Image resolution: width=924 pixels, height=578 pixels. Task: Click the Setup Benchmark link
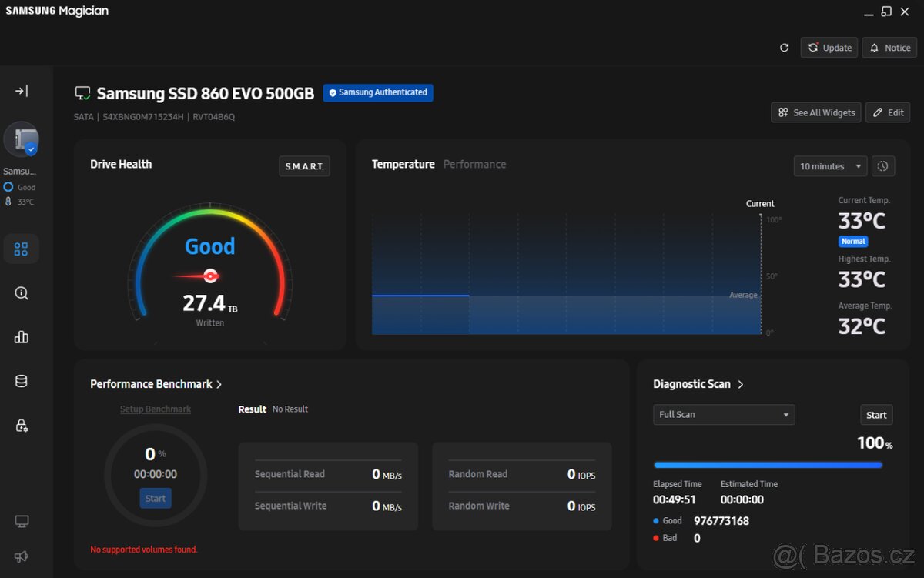(x=156, y=409)
